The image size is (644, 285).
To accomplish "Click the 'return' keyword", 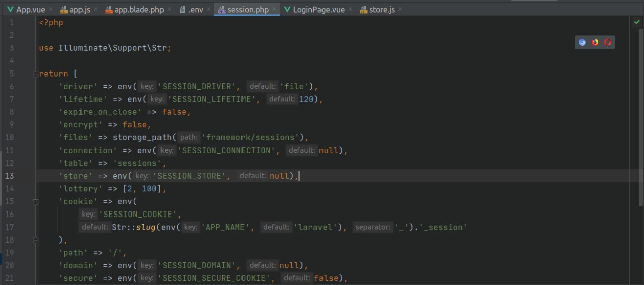I will tap(54, 74).
